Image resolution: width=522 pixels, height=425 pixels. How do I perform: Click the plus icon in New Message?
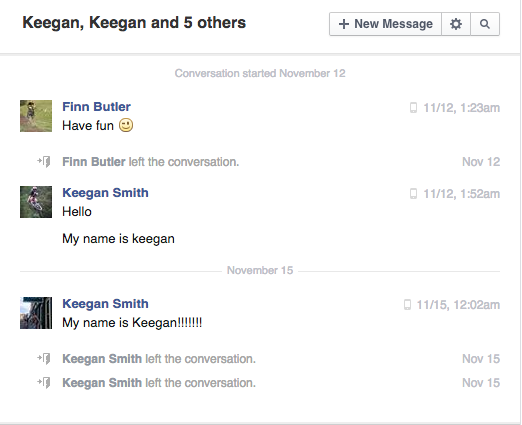[344, 24]
